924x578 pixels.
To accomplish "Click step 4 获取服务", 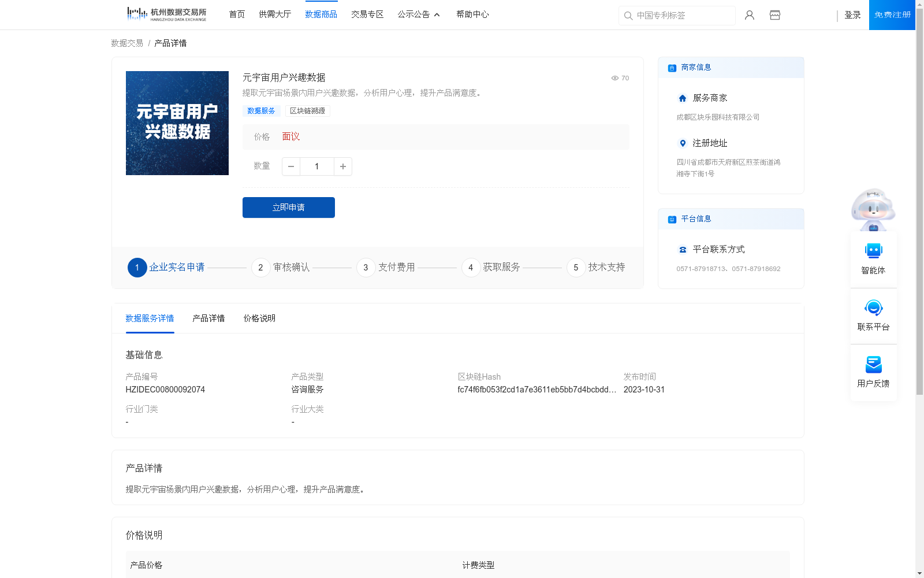I will [x=491, y=268].
